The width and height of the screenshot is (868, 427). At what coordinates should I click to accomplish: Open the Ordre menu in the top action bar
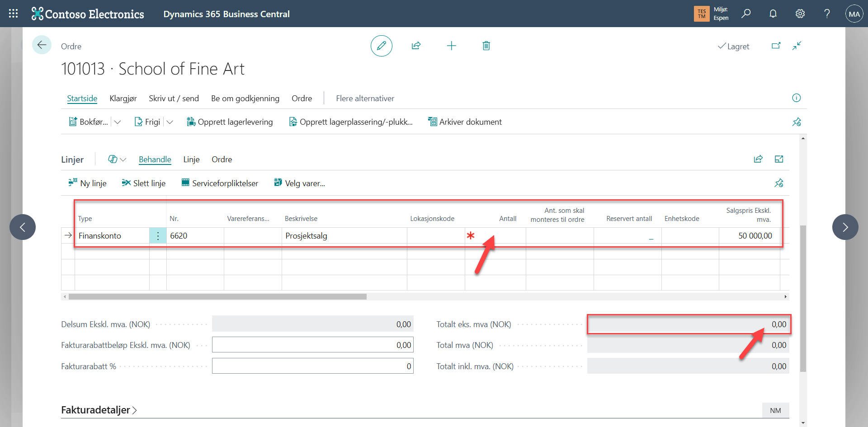coord(302,99)
